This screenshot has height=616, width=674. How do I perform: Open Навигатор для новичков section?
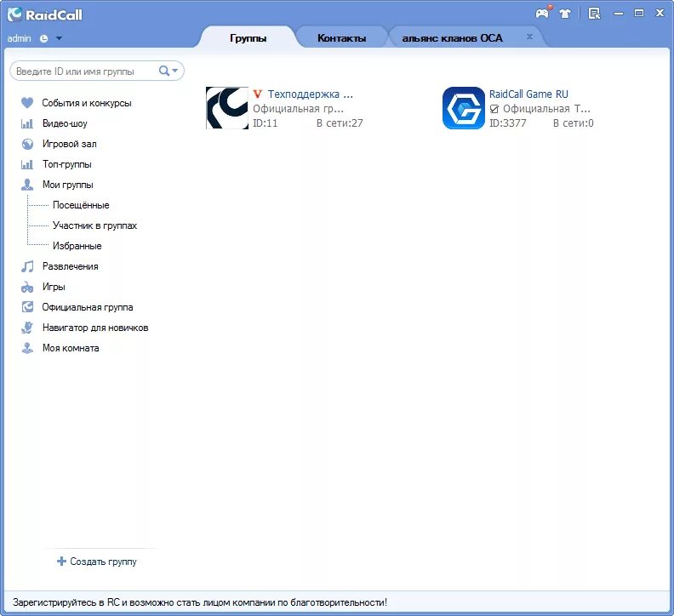coord(95,328)
